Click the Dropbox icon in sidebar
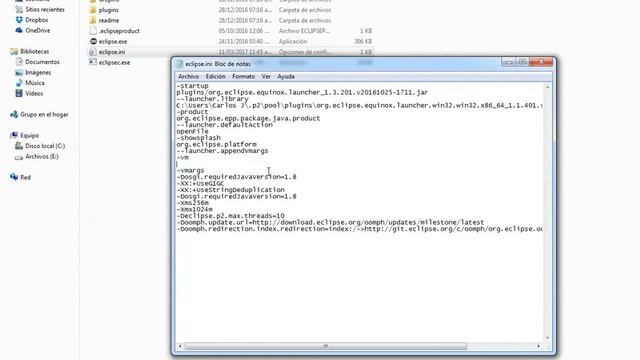Image resolution: width=640 pixels, height=360 pixels. pos(19,20)
